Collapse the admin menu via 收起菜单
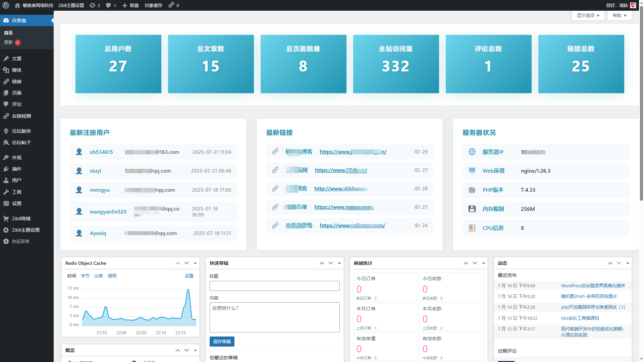Viewport: 644px width, 362px height. click(x=21, y=241)
